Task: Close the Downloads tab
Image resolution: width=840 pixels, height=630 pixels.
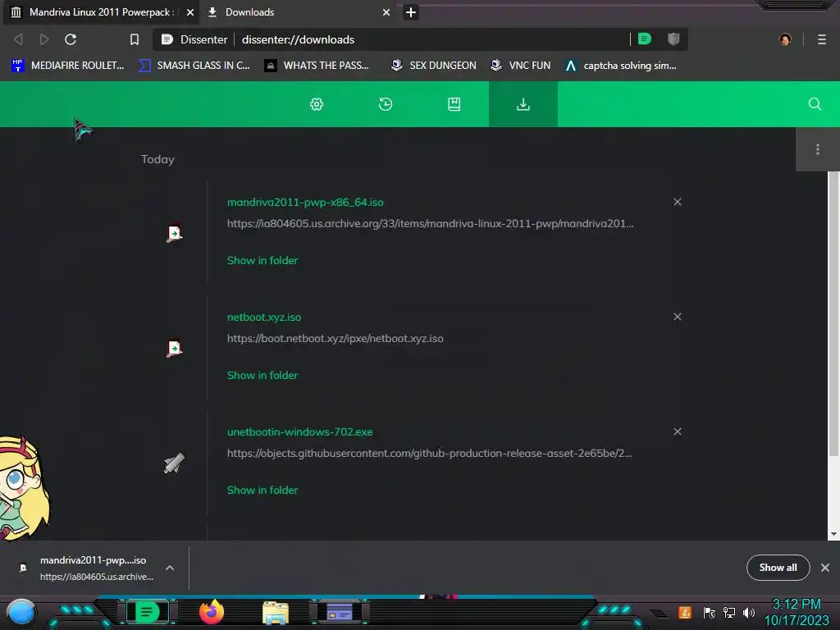Action: coord(386,12)
